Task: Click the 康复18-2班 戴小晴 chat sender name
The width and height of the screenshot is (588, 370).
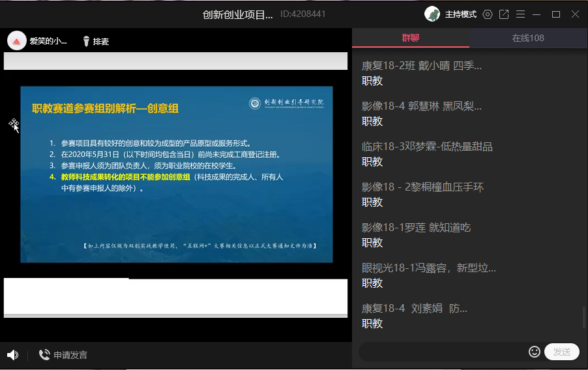Action: (x=422, y=65)
